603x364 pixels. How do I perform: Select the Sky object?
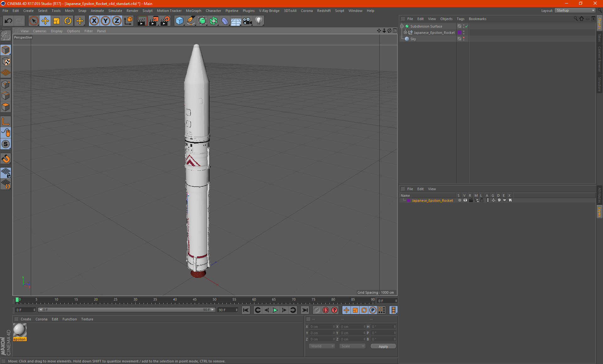pos(413,39)
